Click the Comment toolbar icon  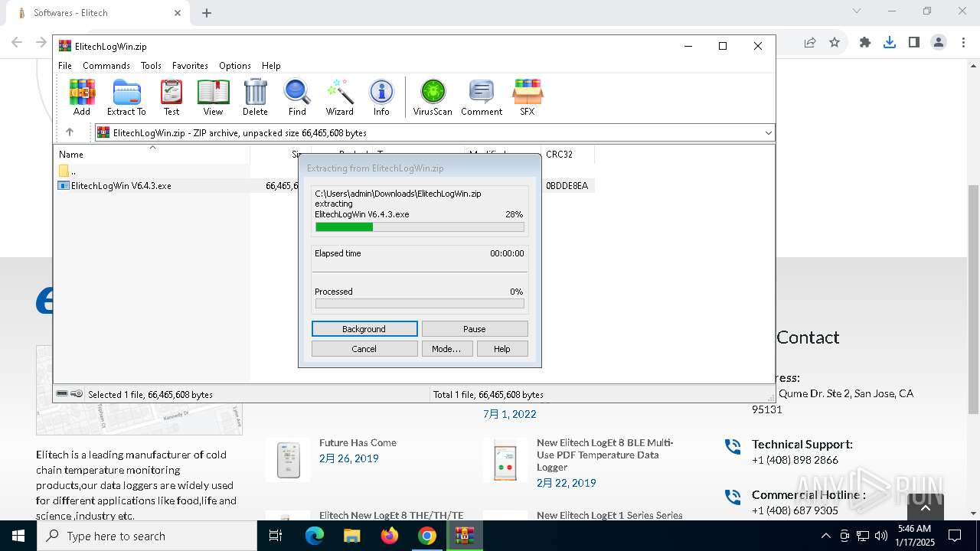click(482, 97)
